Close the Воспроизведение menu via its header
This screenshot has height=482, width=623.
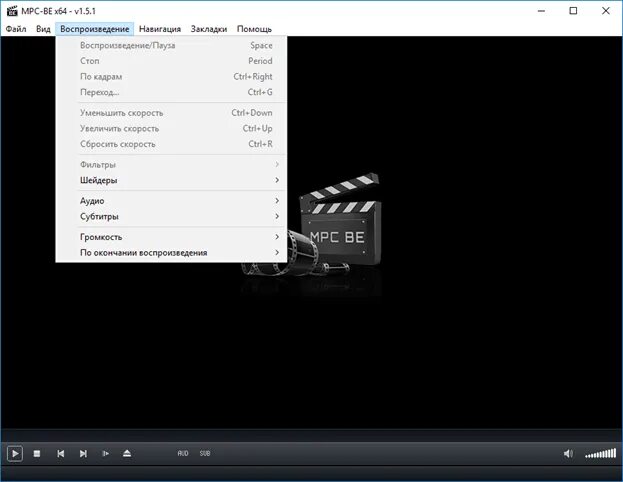tap(95, 29)
